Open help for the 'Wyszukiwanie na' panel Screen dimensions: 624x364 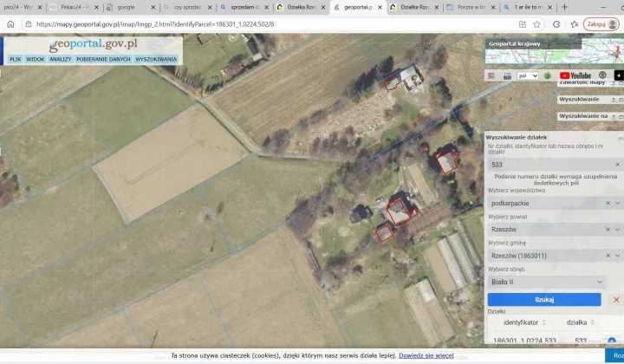pyautogui.click(x=614, y=116)
